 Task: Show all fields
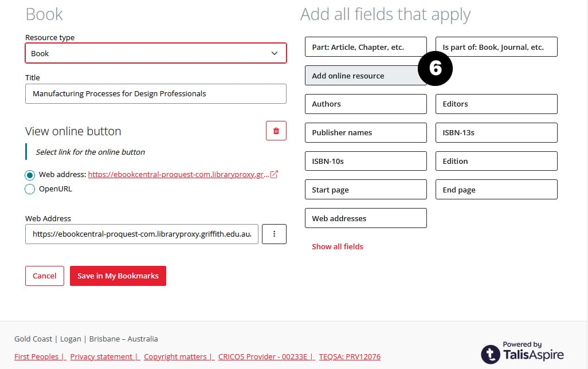337,246
